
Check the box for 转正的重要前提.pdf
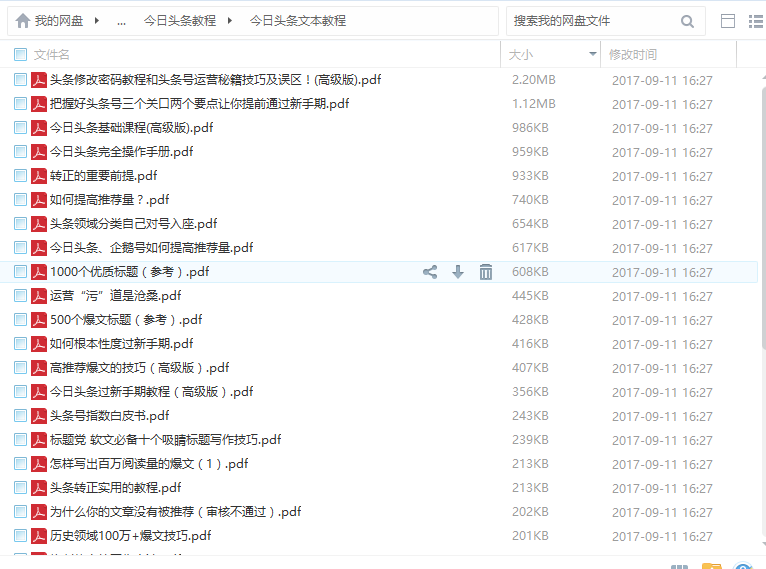pos(21,176)
